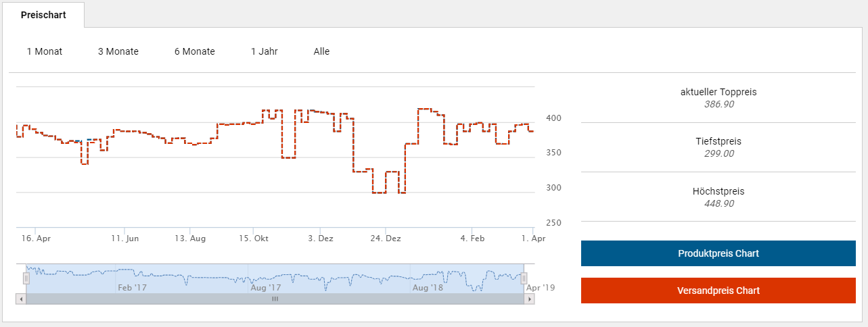Select the 6 Monate time range

195,51
